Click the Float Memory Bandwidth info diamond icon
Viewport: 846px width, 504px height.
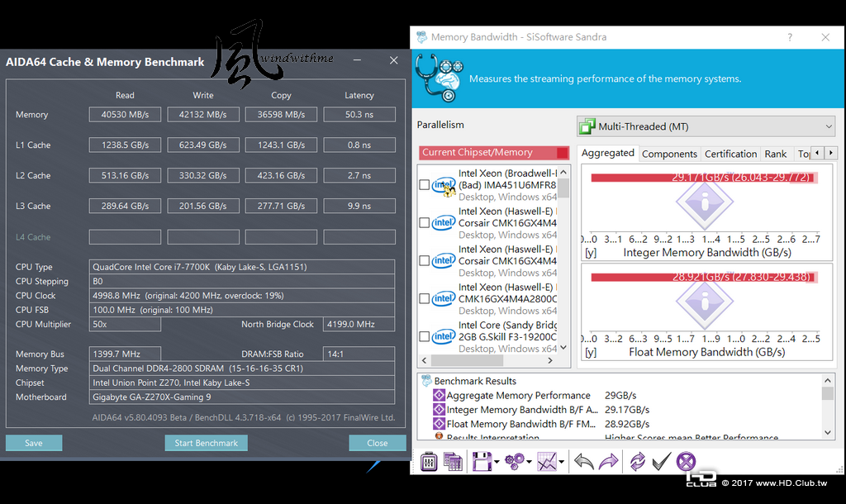(x=704, y=302)
